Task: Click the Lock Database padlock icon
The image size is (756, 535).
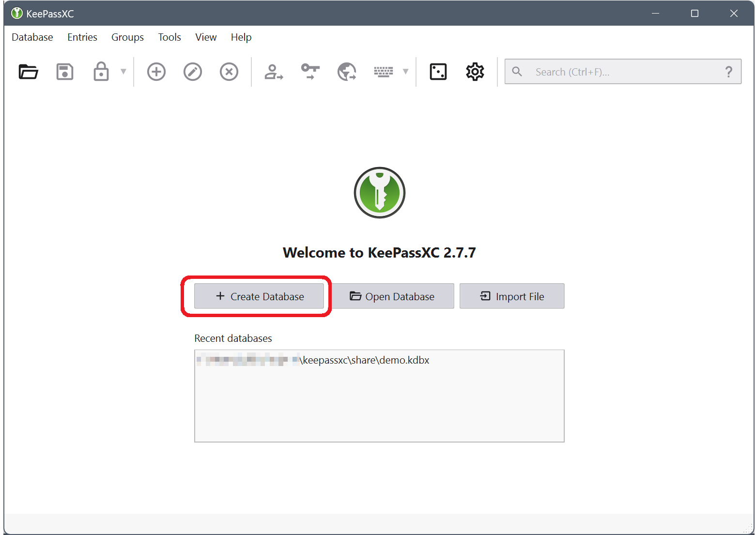Action: pos(101,72)
